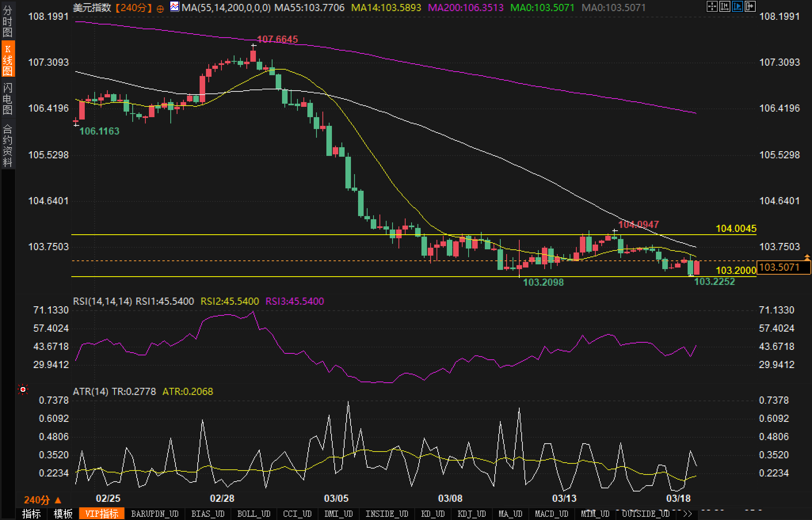Click the MA14:103.5893 value label
The width and height of the screenshot is (812, 520).
click(386, 8)
